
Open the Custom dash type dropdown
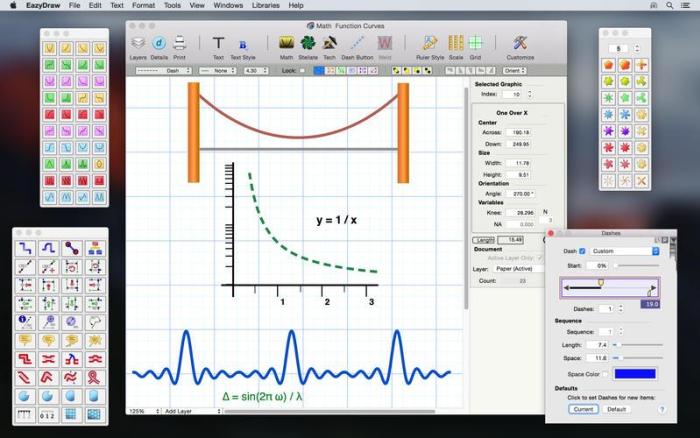pyautogui.click(x=625, y=251)
